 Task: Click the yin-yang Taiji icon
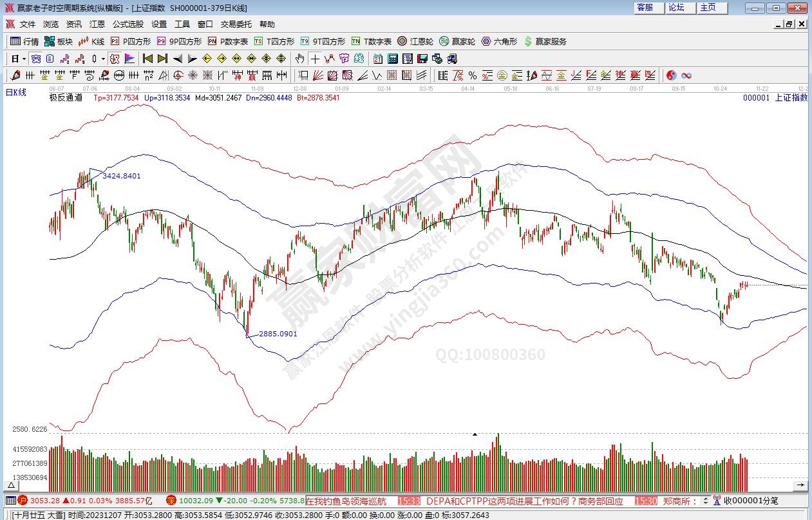coord(672,75)
